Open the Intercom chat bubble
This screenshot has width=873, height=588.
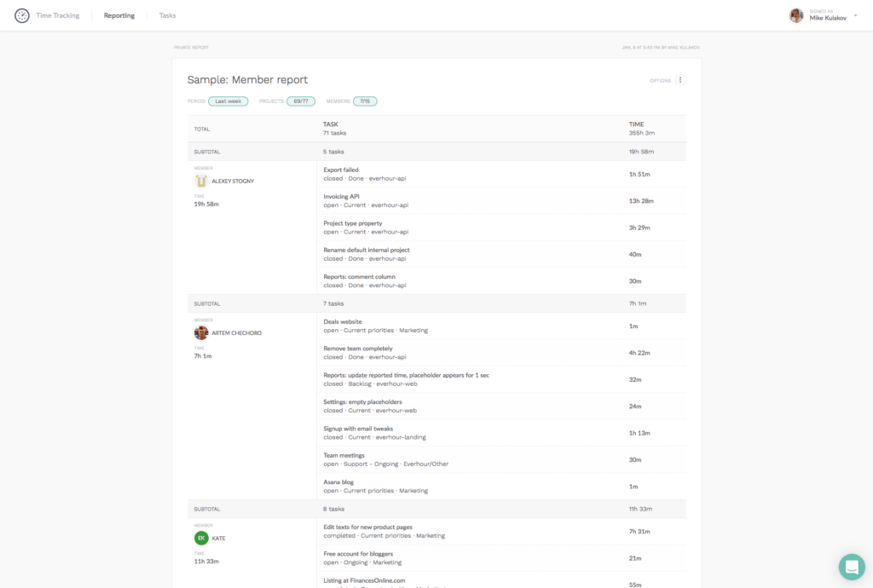[851, 567]
